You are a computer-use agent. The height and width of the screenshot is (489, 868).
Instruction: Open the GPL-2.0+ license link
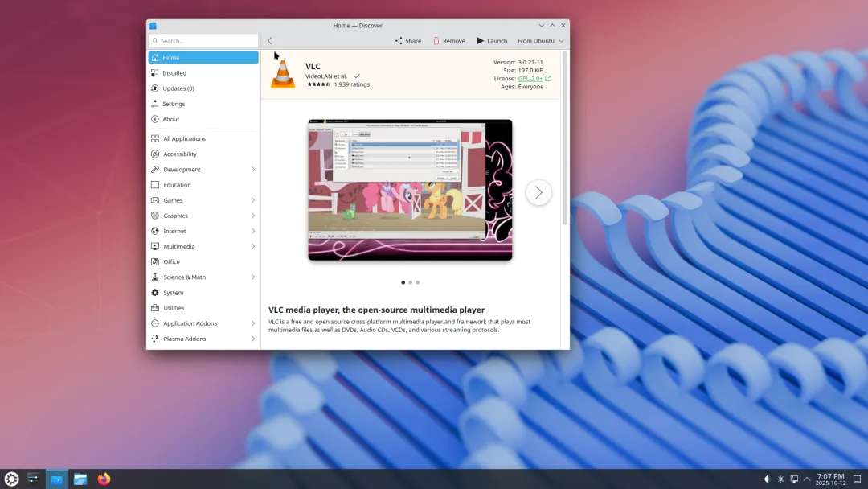pyautogui.click(x=530, y=79)
